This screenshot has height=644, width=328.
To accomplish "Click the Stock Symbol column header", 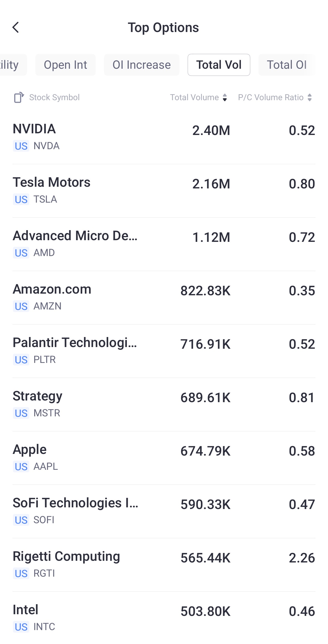I will coord(55,97).
